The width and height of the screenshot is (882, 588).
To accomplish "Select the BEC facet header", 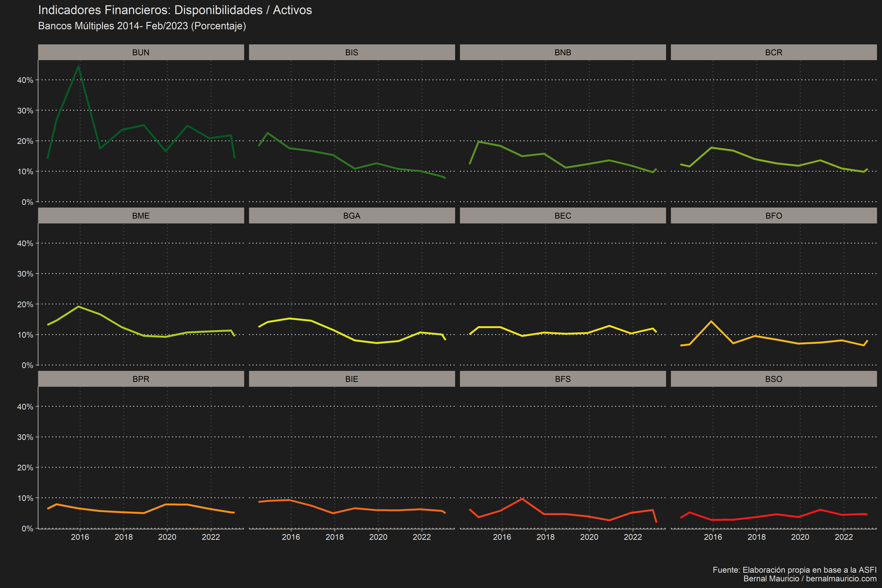I will click(563, 216).
